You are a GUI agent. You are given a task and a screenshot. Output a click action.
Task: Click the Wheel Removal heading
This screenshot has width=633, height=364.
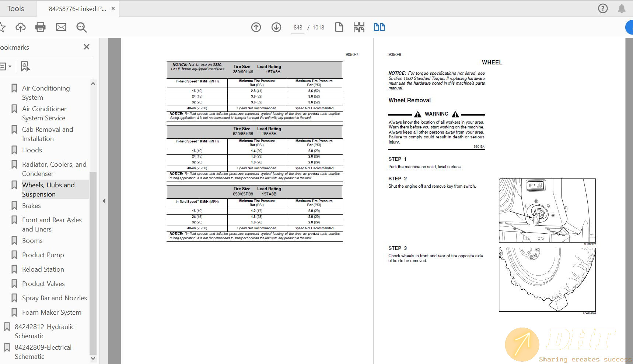click(409, 100)
